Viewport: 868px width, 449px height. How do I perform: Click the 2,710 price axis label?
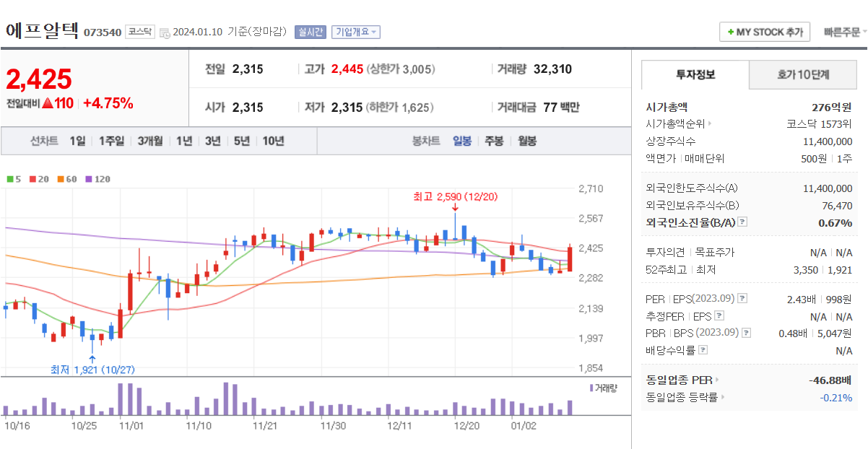[x=591, y=189]
